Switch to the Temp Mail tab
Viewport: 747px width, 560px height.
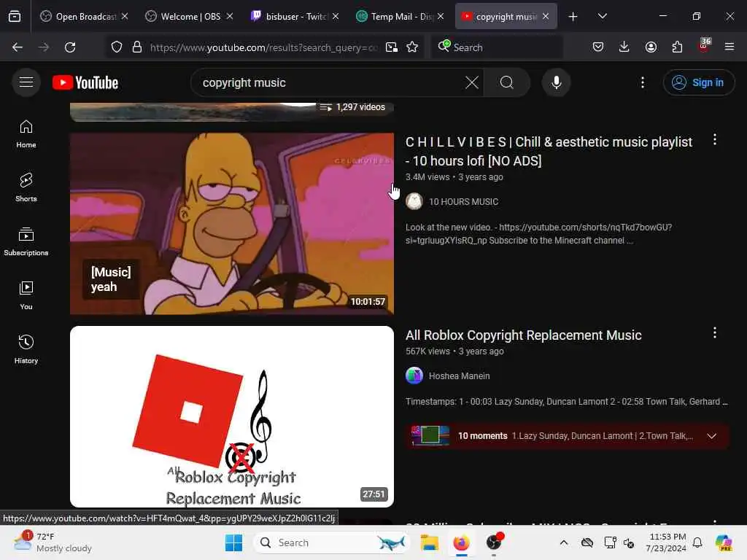point(400,16)
